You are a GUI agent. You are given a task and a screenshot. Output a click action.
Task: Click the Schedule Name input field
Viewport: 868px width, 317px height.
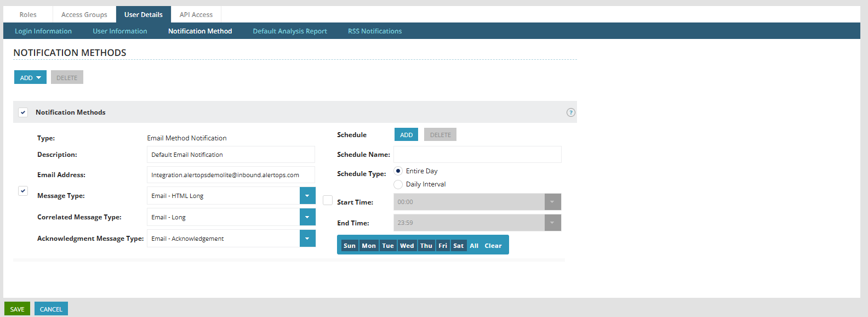(x=477, y=155)
